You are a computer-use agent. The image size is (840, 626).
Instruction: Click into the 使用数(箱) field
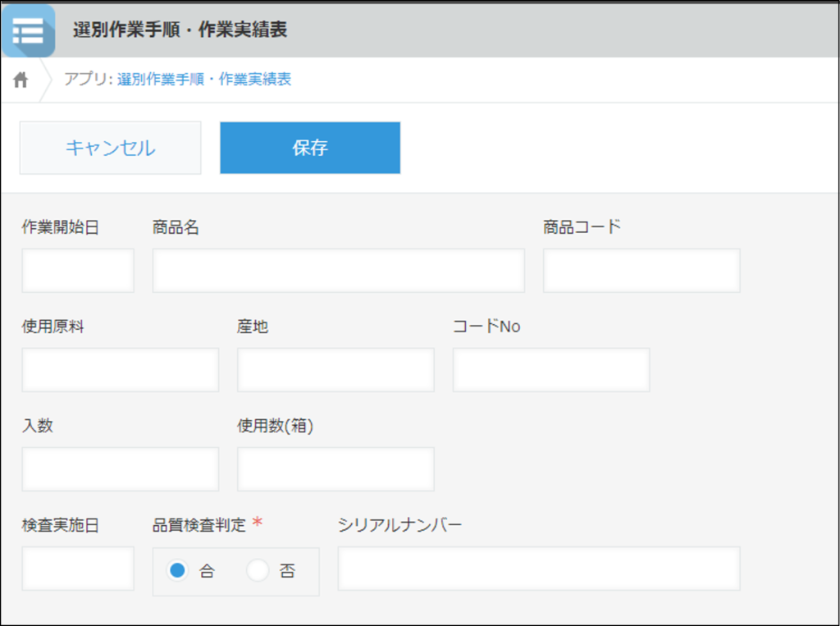(336, 469)
